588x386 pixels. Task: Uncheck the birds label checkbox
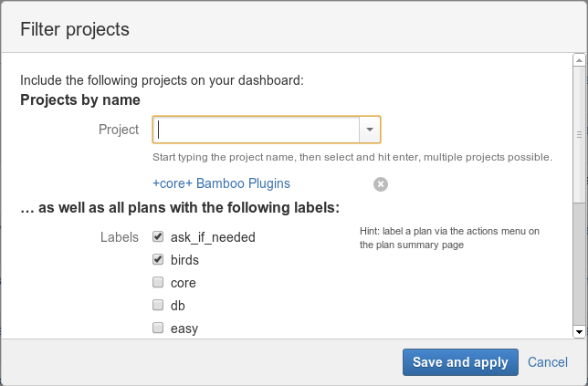[158, 259]
